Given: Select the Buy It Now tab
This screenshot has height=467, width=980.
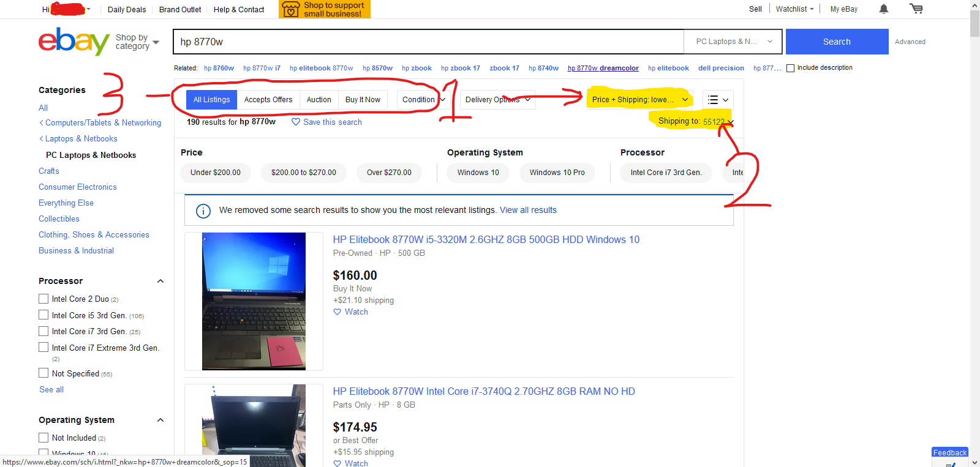Looking at the screenshot, I should [363, 100].
